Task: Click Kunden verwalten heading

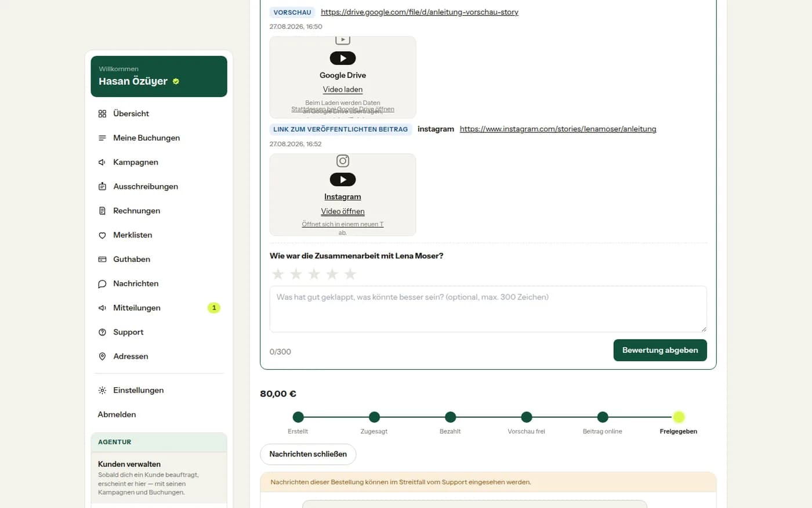Action: (129, 464)
